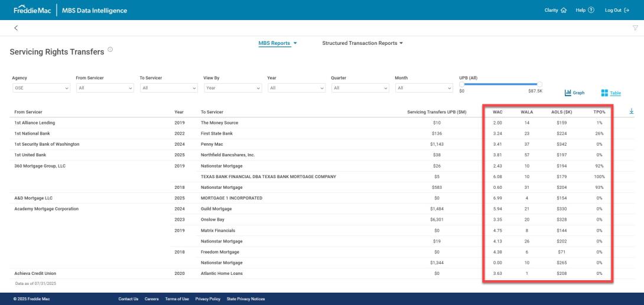This screenshot has width=644, height=305.
Task: Click the UPB slider maximum handle
Action: coord(539,84)
